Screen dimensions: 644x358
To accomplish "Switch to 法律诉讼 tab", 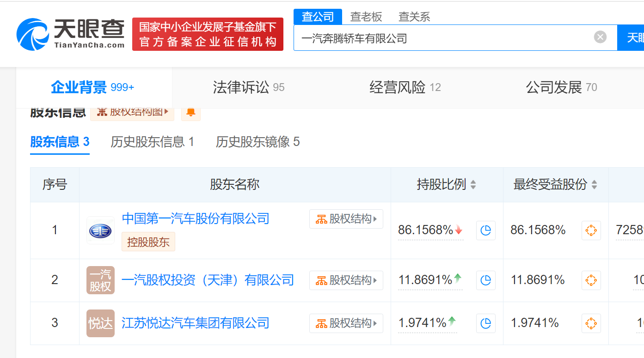I will pos(248,87).
